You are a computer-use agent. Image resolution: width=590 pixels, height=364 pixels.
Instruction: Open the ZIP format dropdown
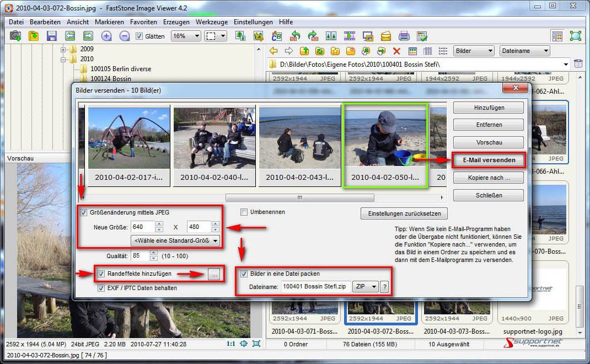click(x=365, y=287)
